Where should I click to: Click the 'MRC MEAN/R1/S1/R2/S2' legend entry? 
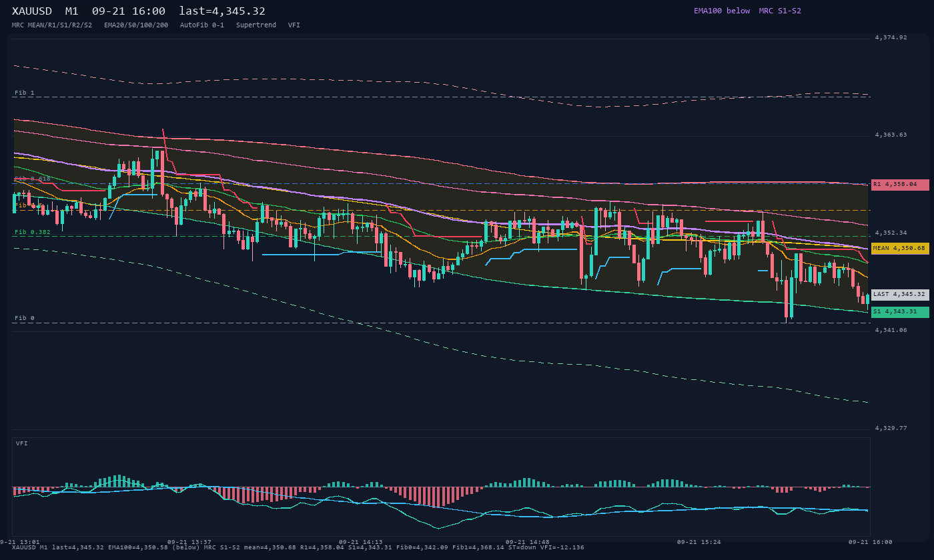pyautogui.click(x=52, y=25)
